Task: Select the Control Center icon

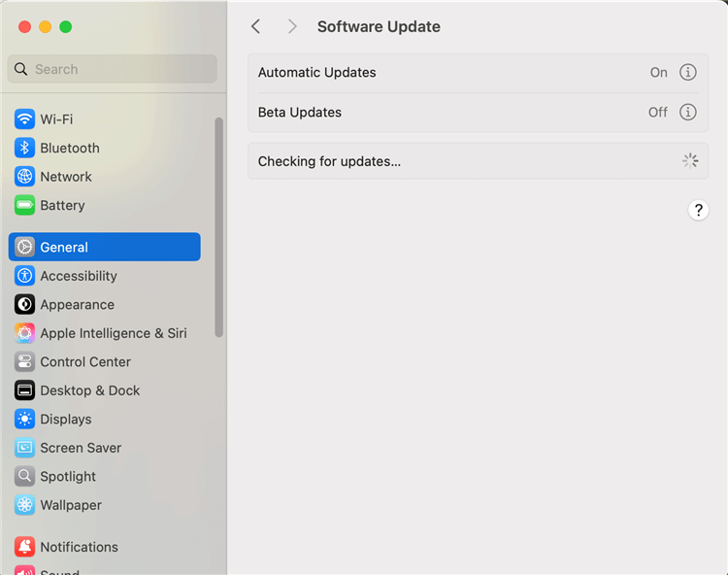Action: [24, 362]
